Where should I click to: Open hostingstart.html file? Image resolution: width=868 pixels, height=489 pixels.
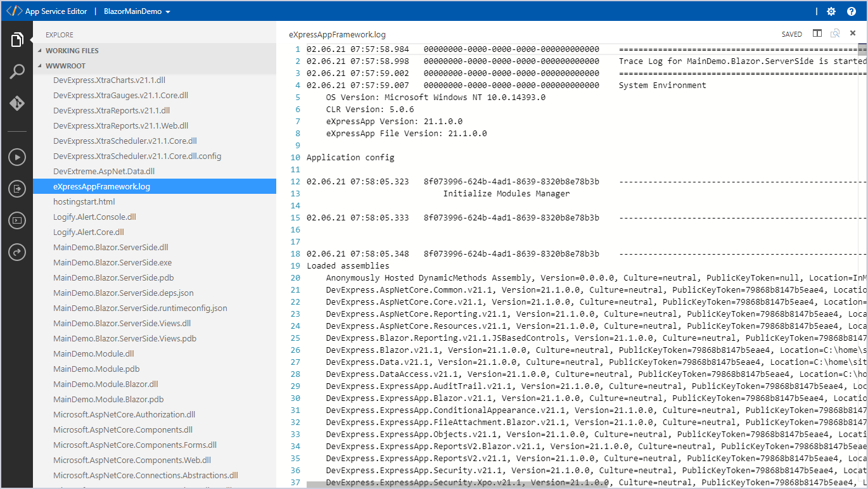[x=84, y=201]
